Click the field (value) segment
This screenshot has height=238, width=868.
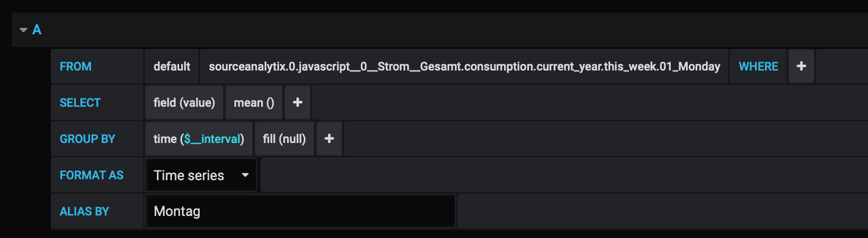coord(184,102)
